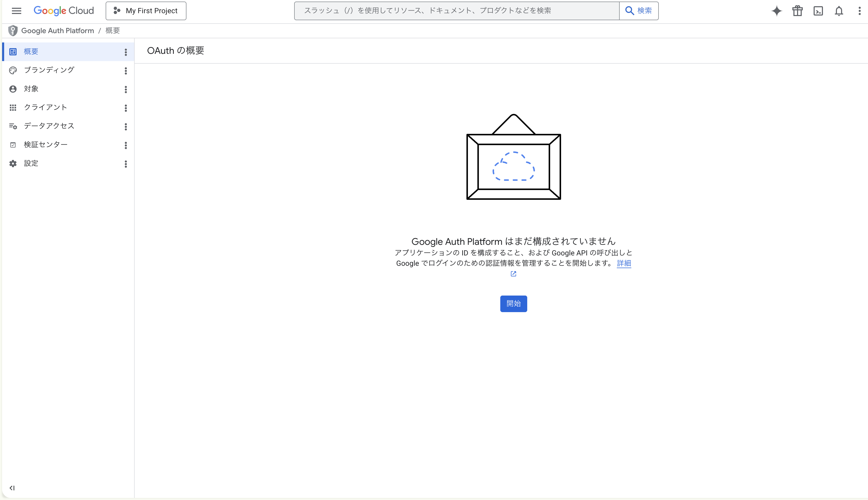
Task: Click the Google Cloud logo
Action: point(63,11)
